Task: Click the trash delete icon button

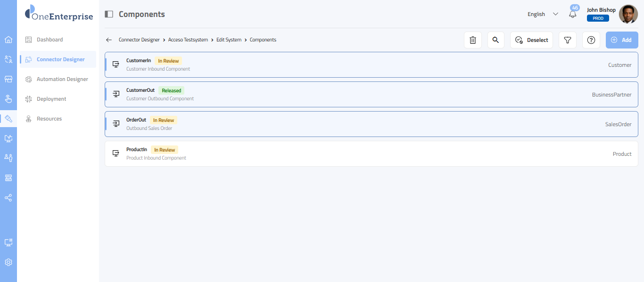Action: [x=473, y=40]
